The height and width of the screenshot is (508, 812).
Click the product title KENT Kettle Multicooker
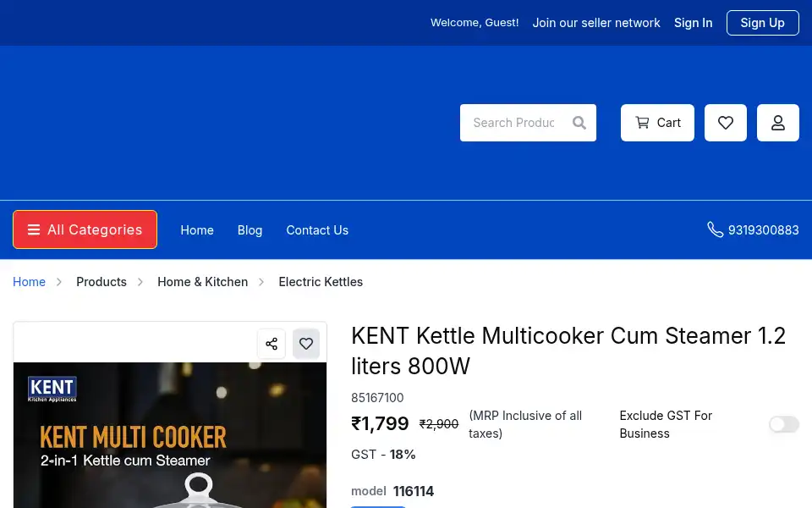pos(568,351)
